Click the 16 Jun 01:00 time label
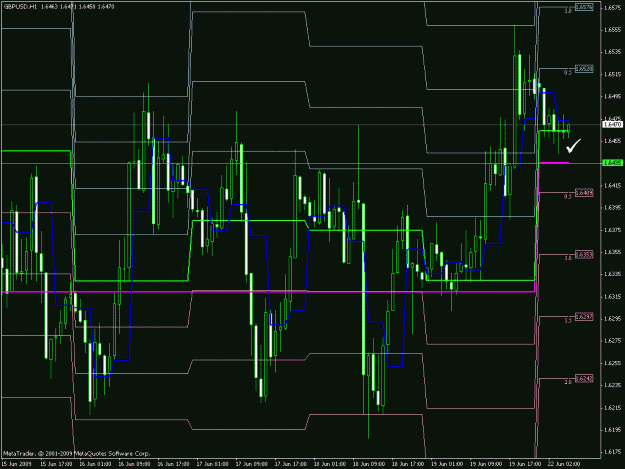This screenshot has width=625, height=469. pos(96,464)
